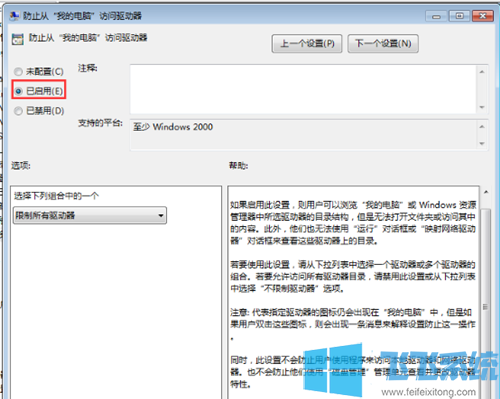The width and height of the screenshot is (500, 399).
Task: Click the 下一个设置(N) button
Action: (x=383, y=44)
